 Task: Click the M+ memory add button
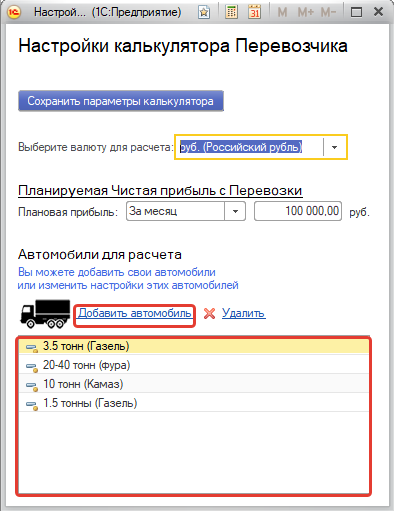coord(306,13)
